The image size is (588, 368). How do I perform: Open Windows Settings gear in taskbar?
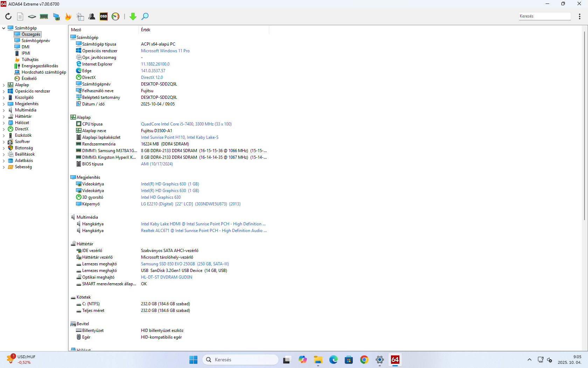click(x=379, y=360)
